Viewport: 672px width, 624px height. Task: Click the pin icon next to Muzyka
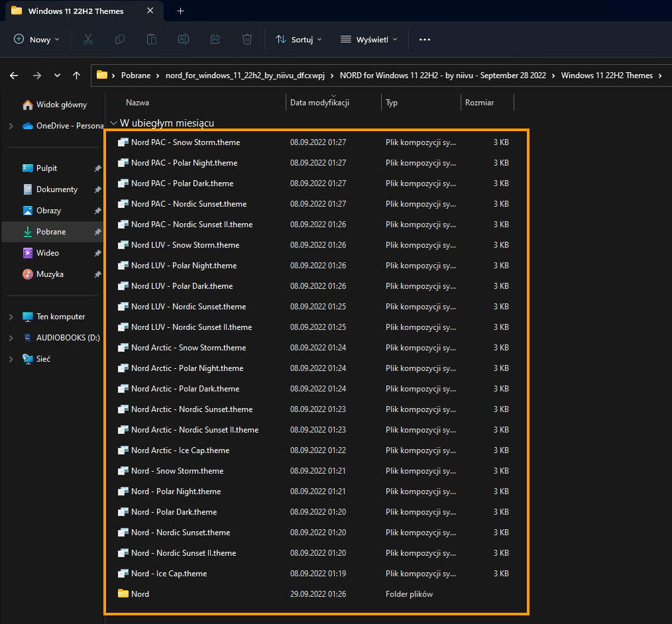[x=97, y=274]
